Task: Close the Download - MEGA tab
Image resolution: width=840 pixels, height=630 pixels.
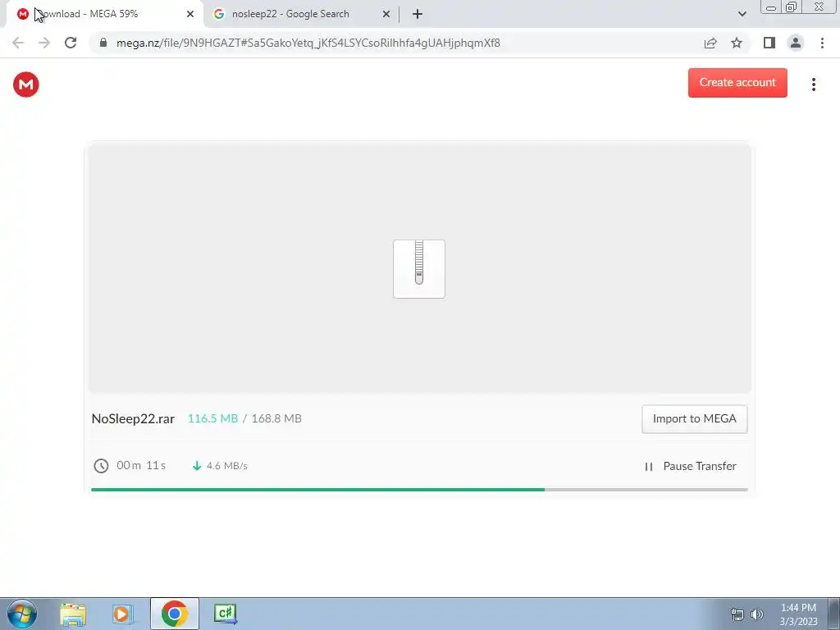Action: point(190,15)
